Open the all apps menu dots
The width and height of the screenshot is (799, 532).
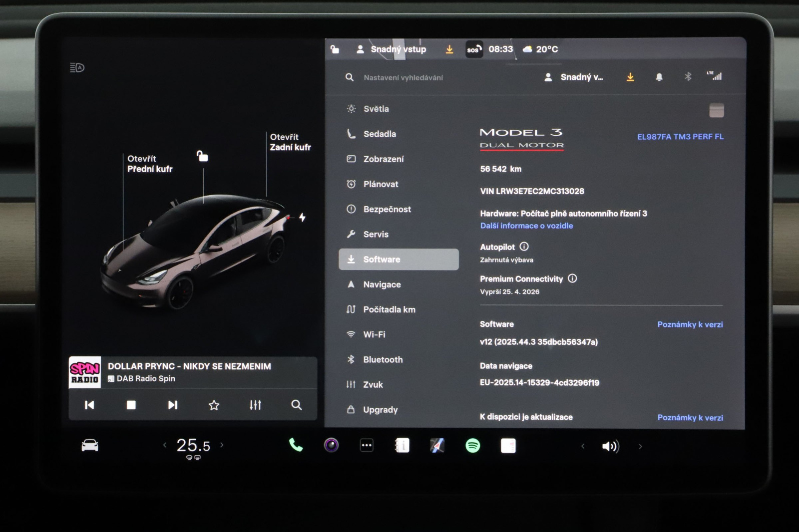[367, 446]
